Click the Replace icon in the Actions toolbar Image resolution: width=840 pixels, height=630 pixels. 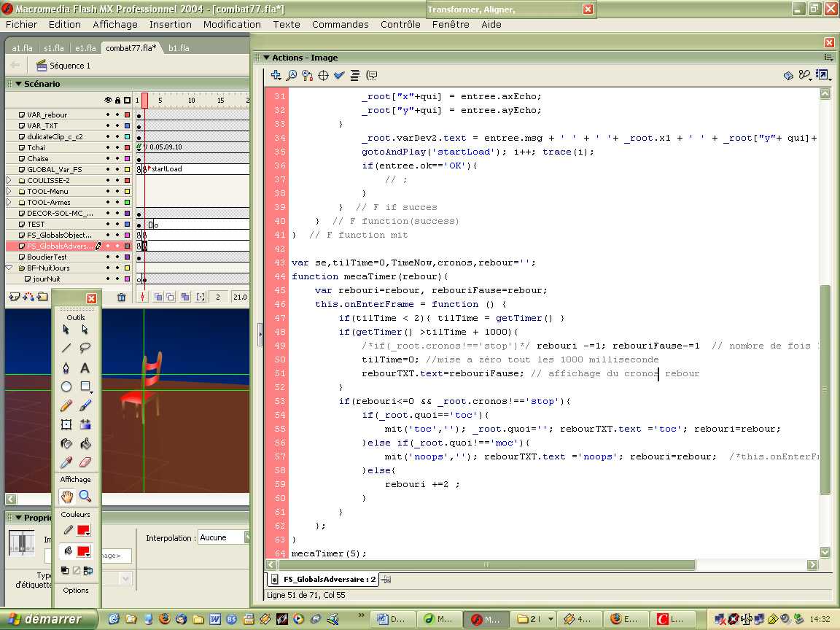tap(307, 76)
